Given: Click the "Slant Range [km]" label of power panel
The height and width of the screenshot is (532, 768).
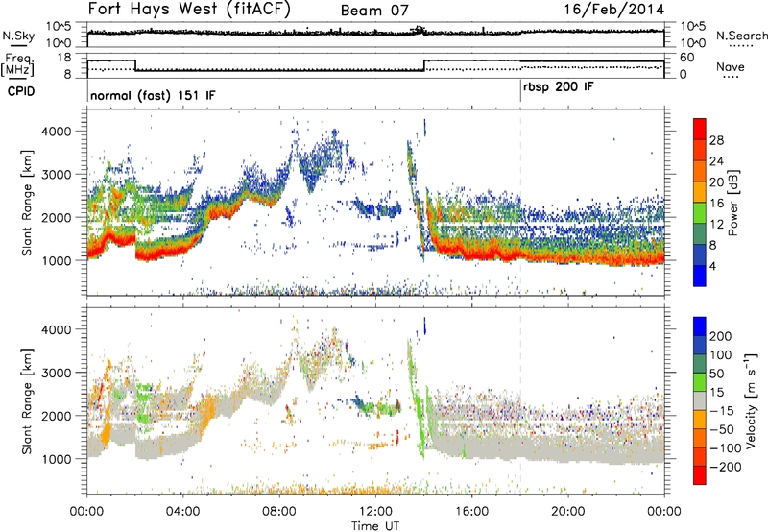Looking at the screenshot, I should (x=28, y=203).
